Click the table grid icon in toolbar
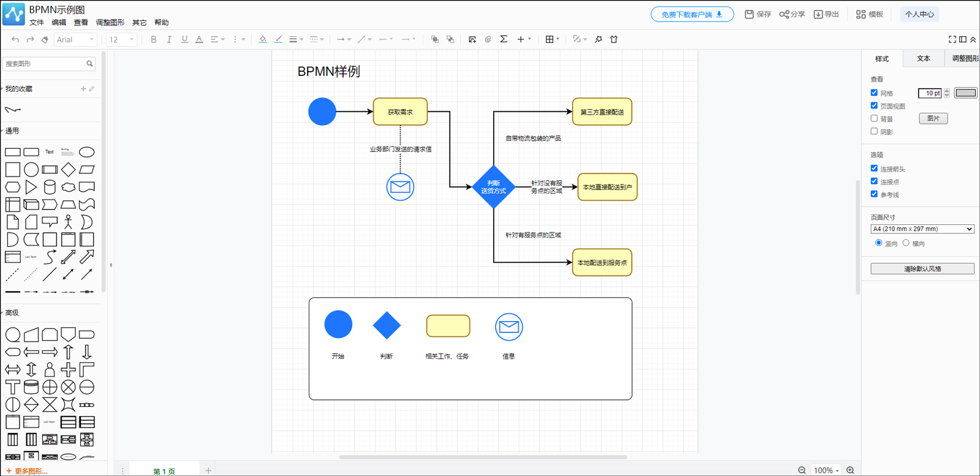The width and height of the screenshot is (980, 476). (x=549, y=40)
